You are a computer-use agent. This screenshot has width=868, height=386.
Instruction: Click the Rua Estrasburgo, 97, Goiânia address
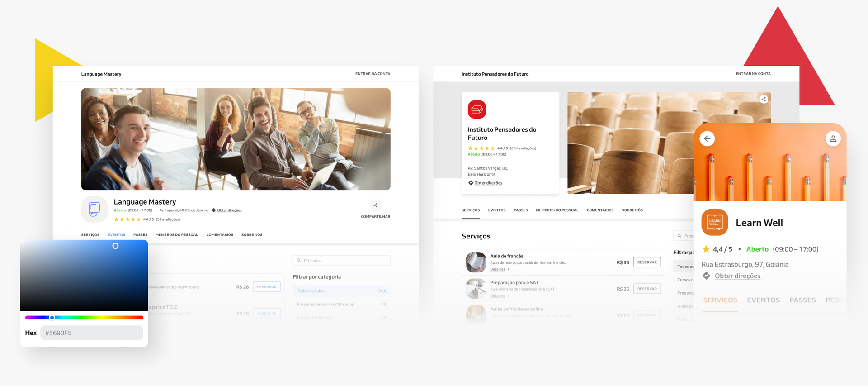(745, 265)
